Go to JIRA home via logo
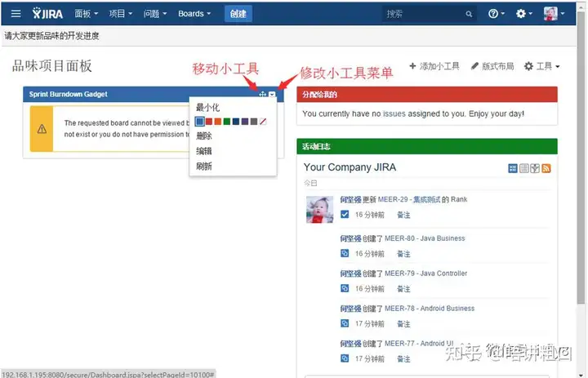Screen dimensions: 588x378 click(x=47, y=14)
